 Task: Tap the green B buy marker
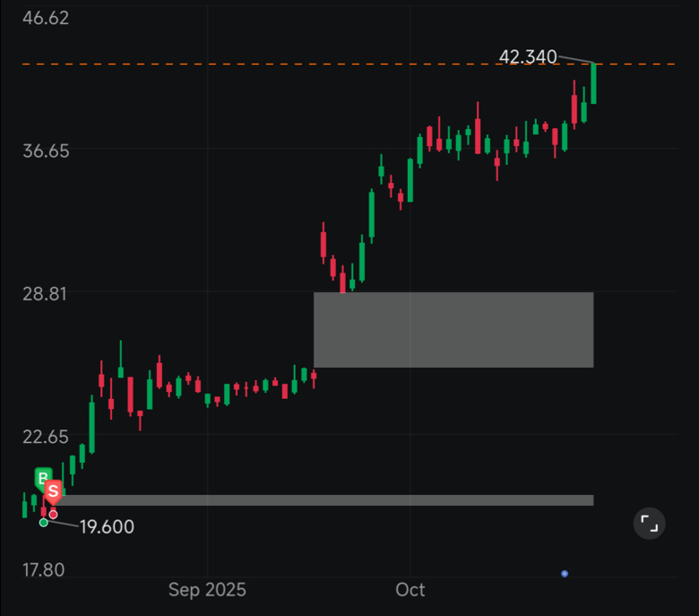point(43,480)
